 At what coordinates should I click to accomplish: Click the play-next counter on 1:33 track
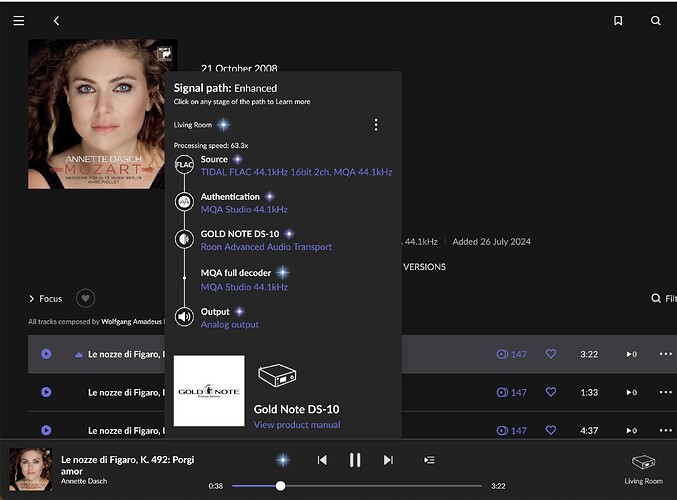631,392
